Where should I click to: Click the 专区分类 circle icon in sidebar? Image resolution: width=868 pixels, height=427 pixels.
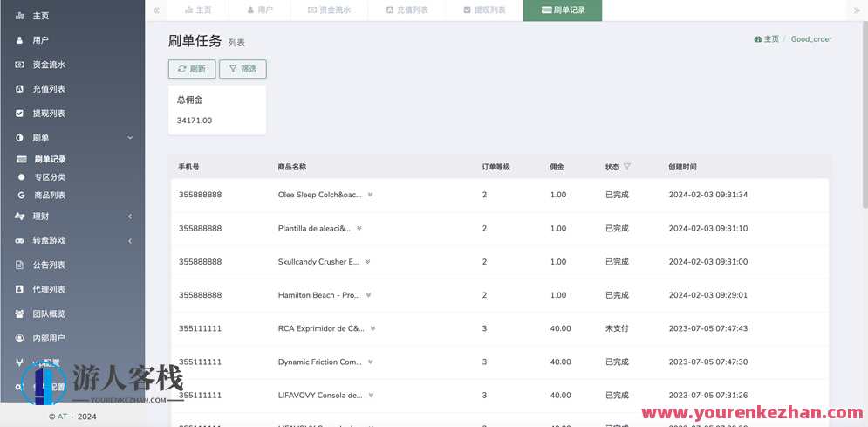click(x=22, y=177)
